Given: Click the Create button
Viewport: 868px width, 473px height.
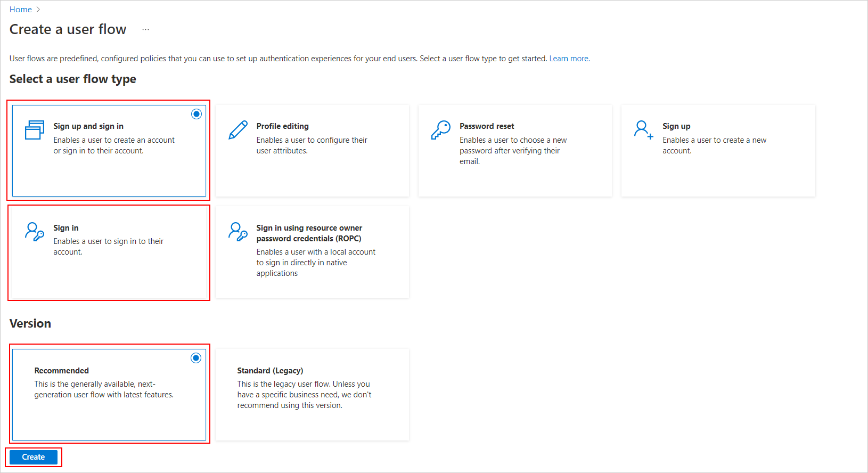Looking at the screenshot, I should click(33, 456).
